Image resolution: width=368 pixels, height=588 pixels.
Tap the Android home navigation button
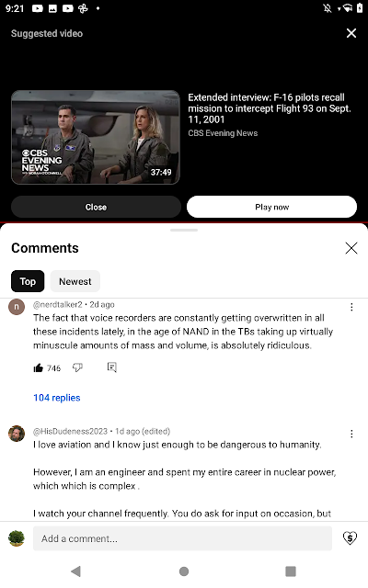click(x=184, y=571)
